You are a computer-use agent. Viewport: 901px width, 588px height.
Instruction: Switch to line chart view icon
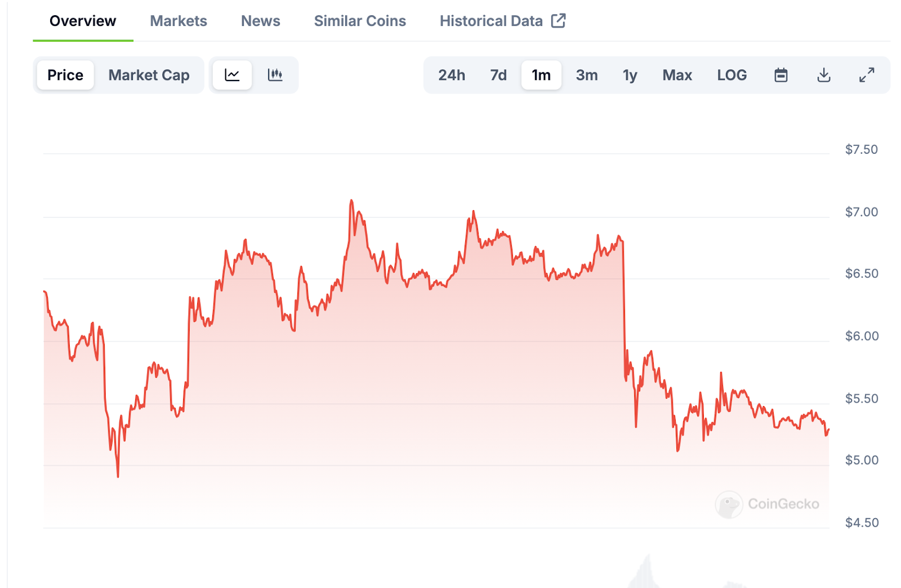(232, 75)
